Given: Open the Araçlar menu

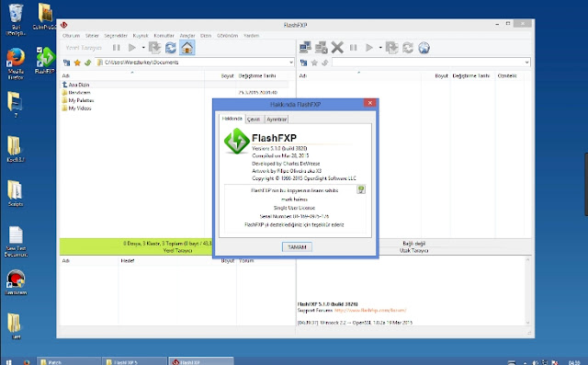Looking at the screenshot, I should 187,36.
